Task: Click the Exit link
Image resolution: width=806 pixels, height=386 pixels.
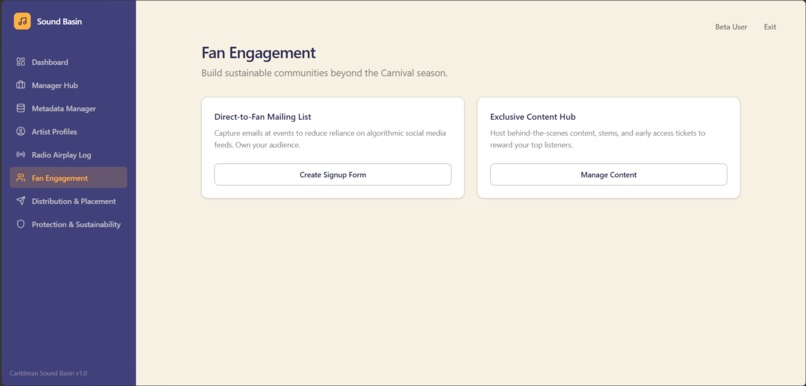Action: [x=770, y=27]
